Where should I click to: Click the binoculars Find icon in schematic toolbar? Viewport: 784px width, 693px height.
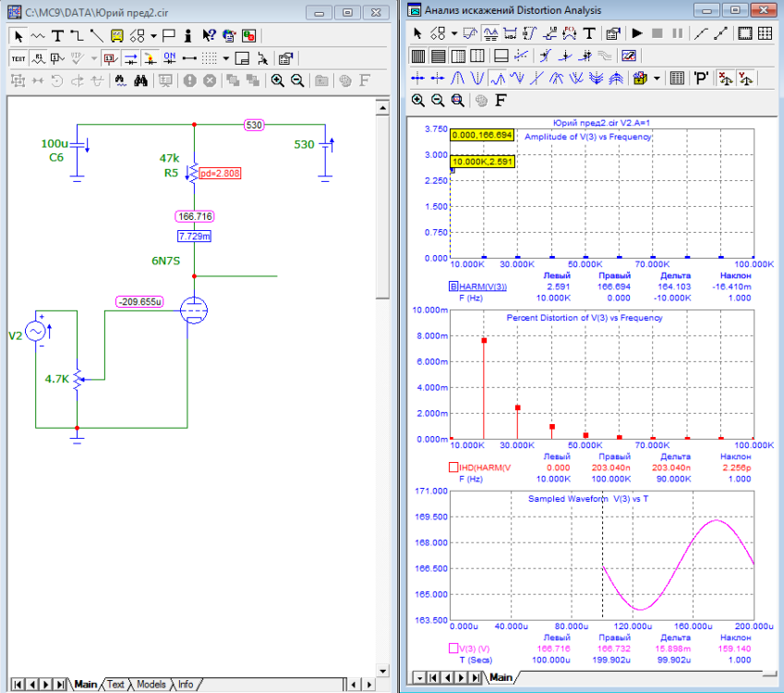coord(141,80)
